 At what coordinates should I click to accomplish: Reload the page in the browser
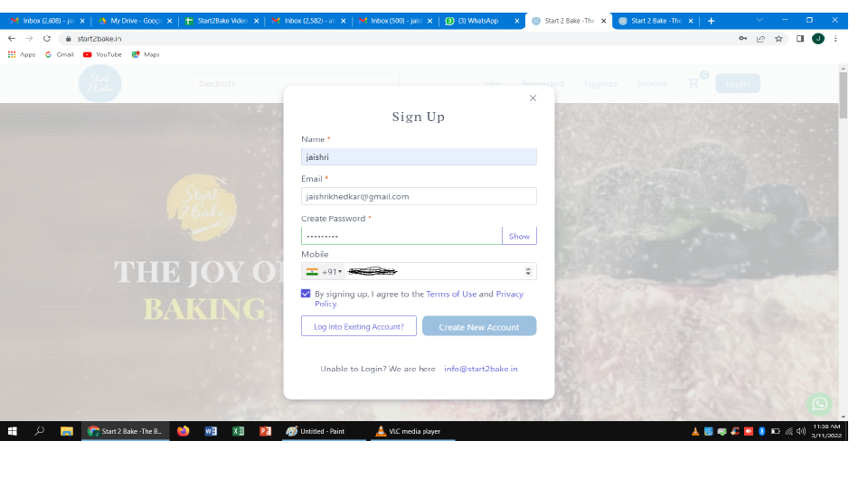point(47,39)
